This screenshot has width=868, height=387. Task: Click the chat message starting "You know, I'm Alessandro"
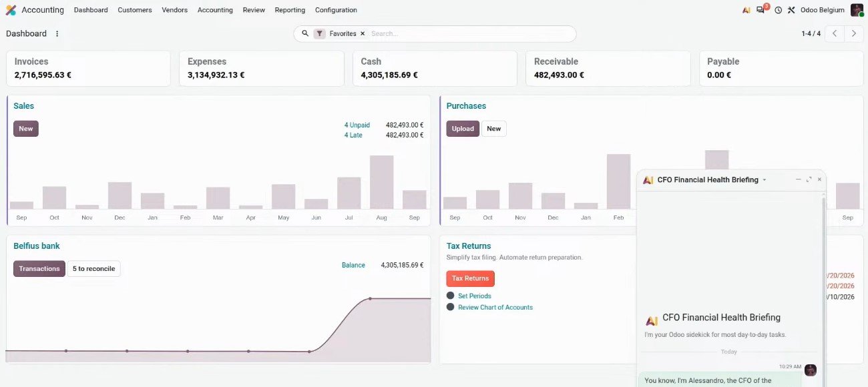tap(718, 380)
